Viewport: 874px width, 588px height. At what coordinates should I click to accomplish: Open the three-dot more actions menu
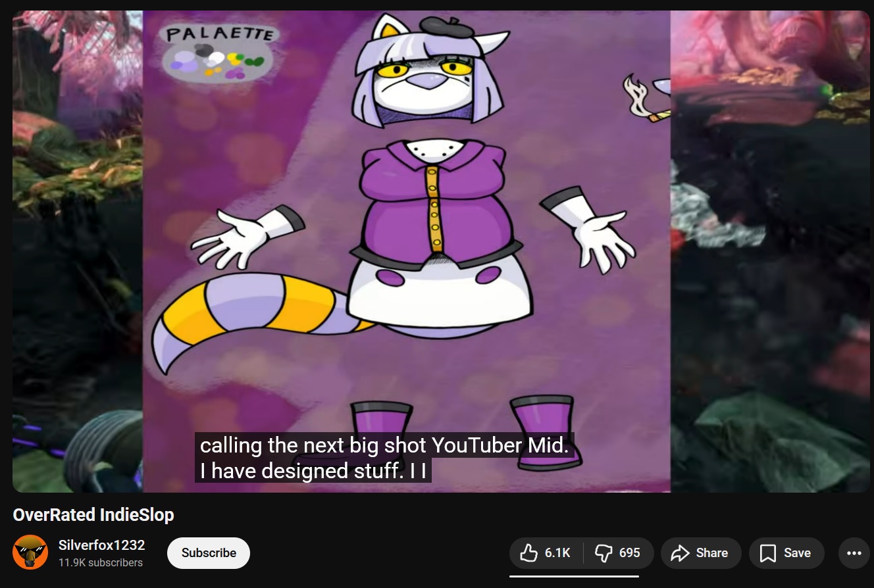854,553
